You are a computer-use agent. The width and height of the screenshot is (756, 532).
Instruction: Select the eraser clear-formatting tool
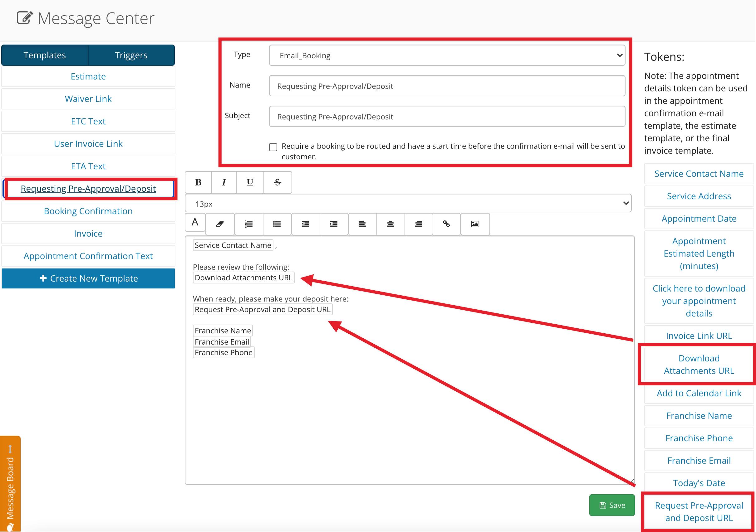click(x=220, y=224)
